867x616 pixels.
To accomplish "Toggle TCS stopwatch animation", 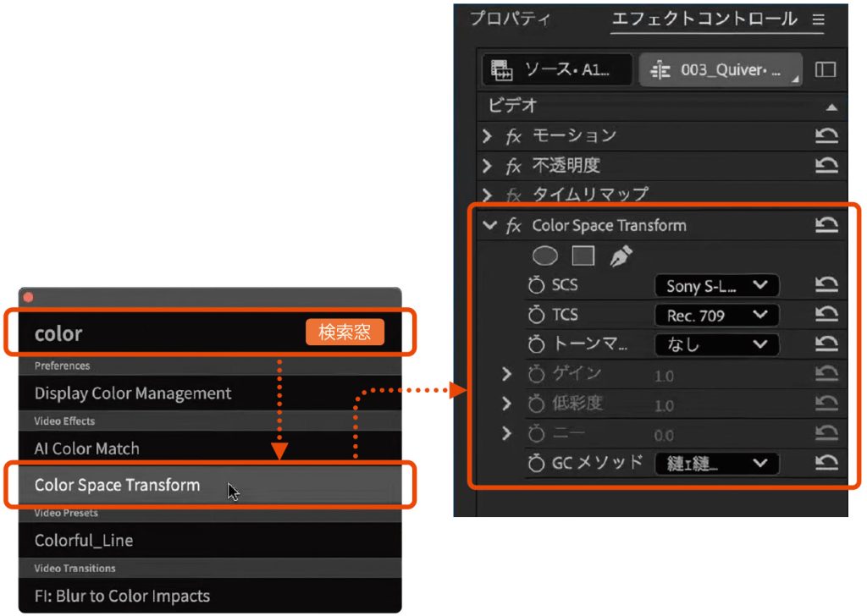I will point(536,316).
